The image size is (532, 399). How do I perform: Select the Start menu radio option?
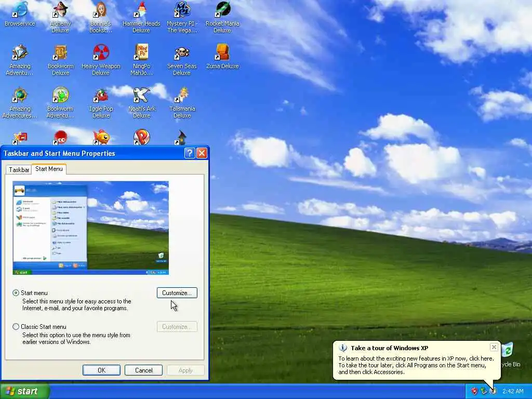[16, 293]
